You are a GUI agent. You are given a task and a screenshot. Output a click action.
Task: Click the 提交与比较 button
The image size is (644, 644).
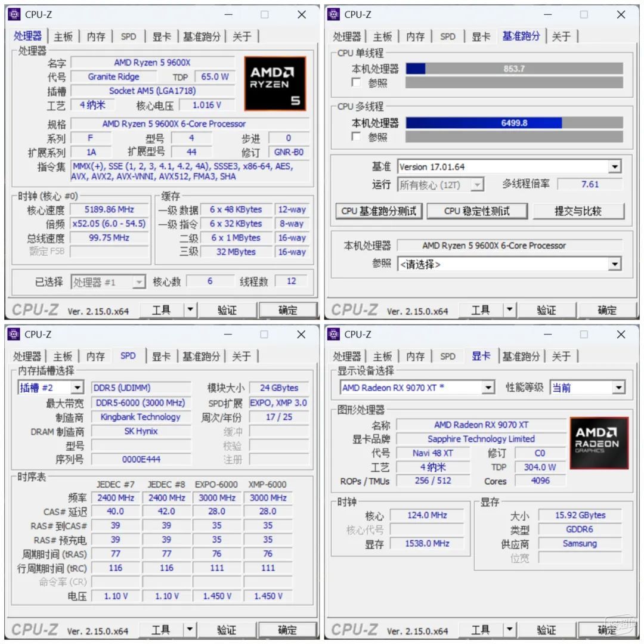[x=578, y=211]
